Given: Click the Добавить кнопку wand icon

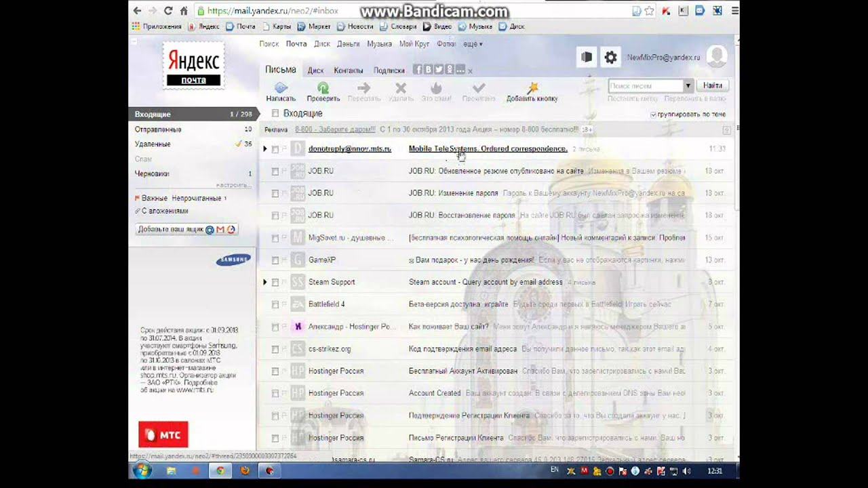Looking at the screenshot, I should (x=532, y=88).
